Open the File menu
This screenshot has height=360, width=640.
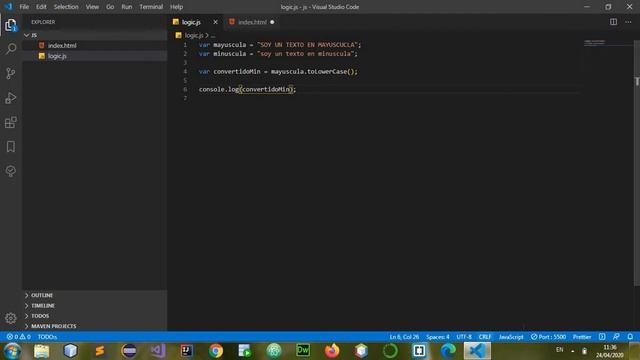point(24,7)
